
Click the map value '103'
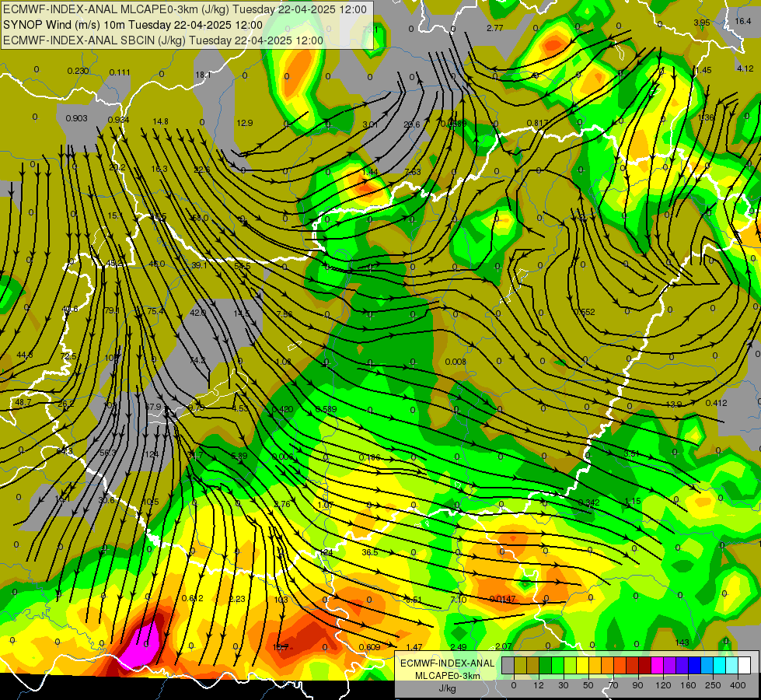281,600
